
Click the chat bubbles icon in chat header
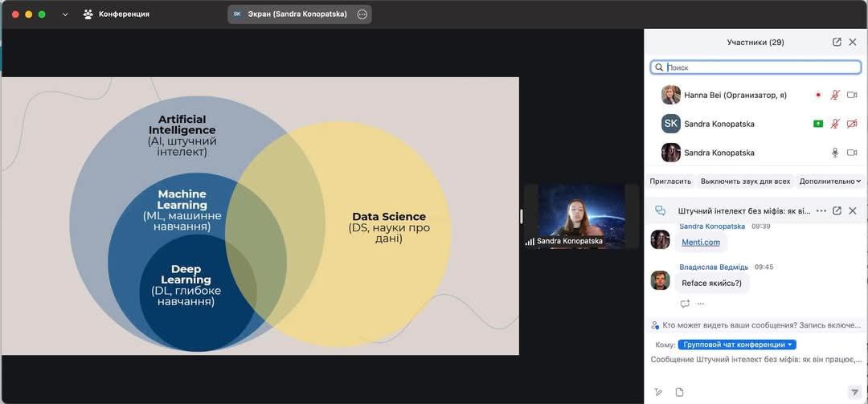pos(660,211)
